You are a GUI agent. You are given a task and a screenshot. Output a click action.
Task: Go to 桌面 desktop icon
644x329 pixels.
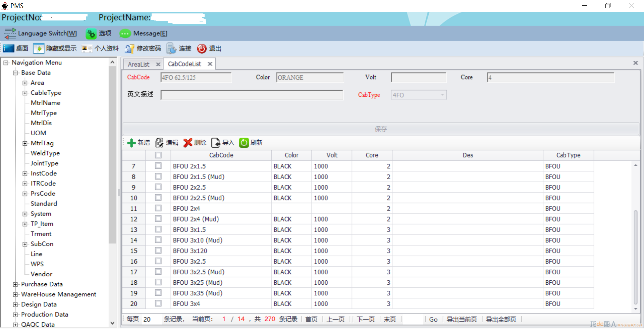pyautogui.click(x=9, y=48)
